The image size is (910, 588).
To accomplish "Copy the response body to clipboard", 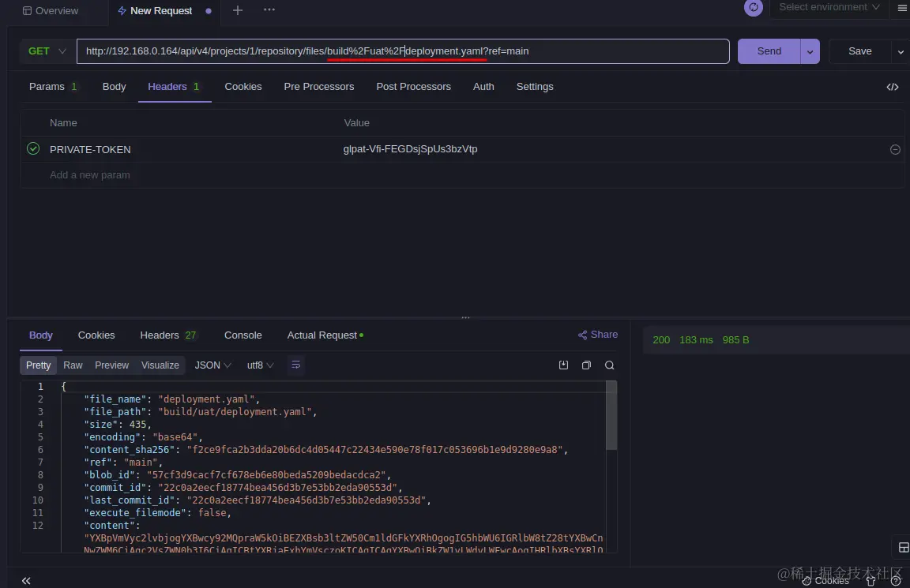I will pyautogui.click(x=586, y=365).
